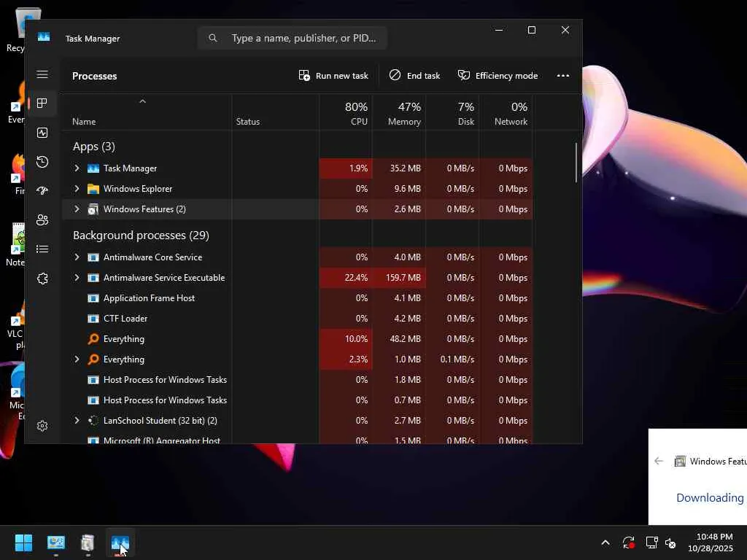Click the taskbar clock and date
The width and height of the screenshot is (747, 560).
711,542
